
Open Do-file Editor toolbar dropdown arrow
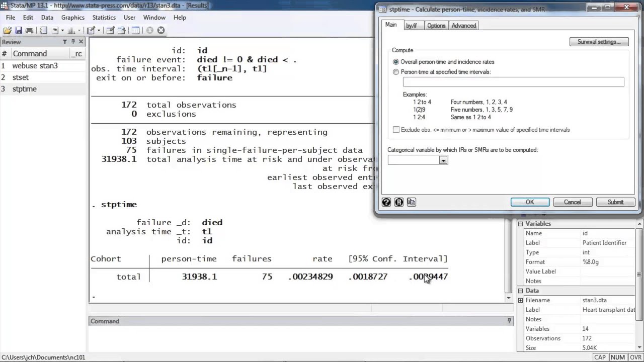99,31
